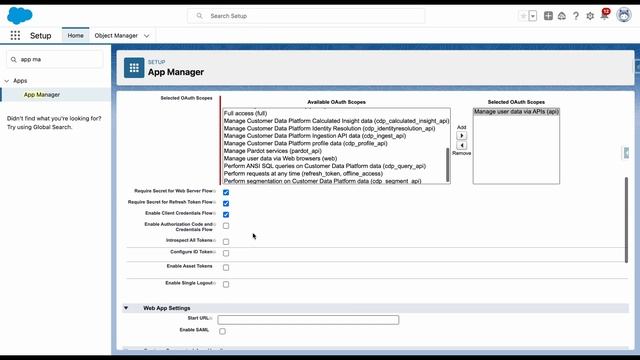Select 'Perform ANSI SQL queries' scope
Viewport: 640px width, 360px height.
[325, 166]
